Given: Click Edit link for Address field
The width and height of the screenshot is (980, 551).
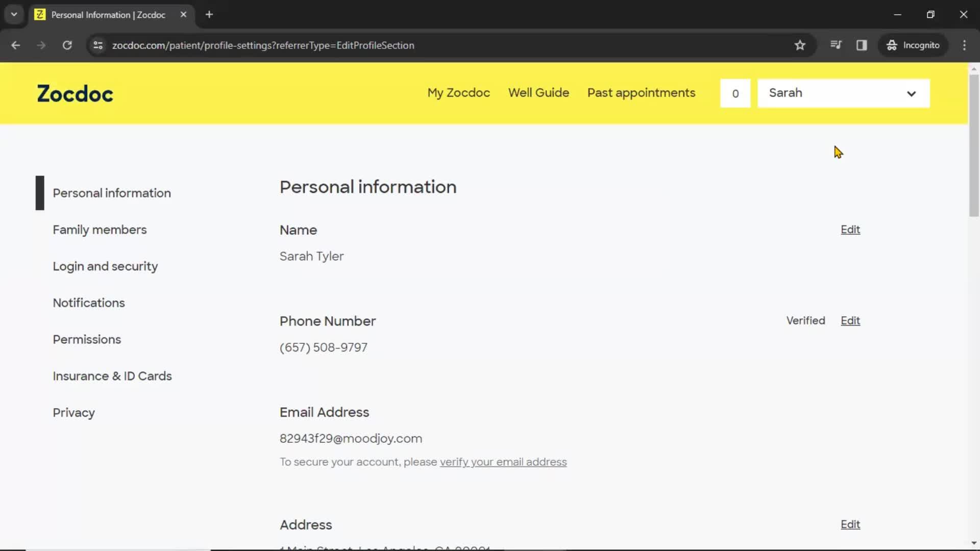Looking at the screenshot, I should tap(851, 524).
